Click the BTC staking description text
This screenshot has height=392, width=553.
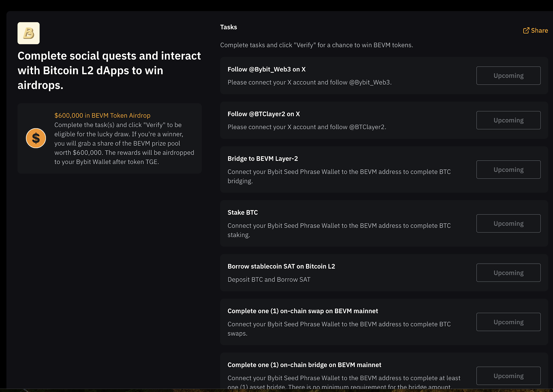[339, 230]
